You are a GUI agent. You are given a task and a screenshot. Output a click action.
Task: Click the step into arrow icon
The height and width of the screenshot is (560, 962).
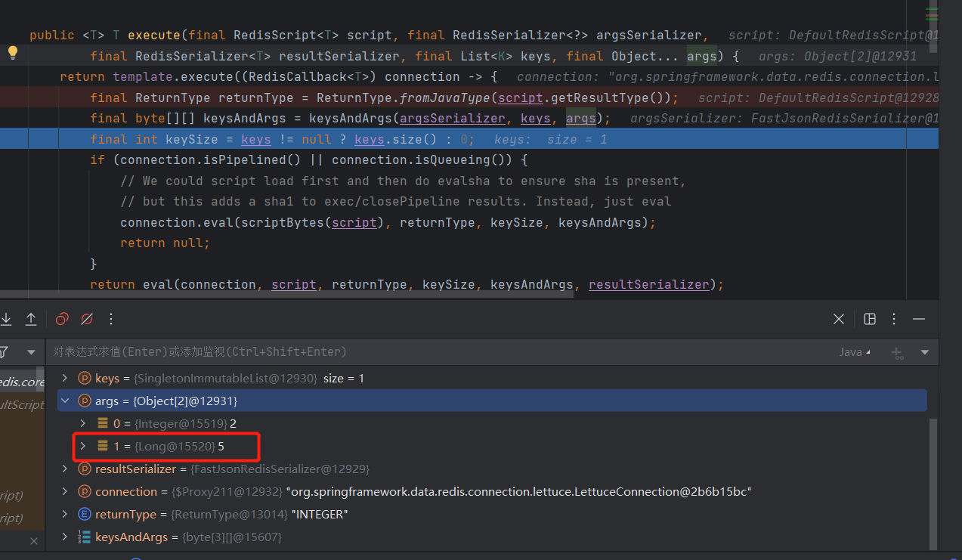pos(7,318)
